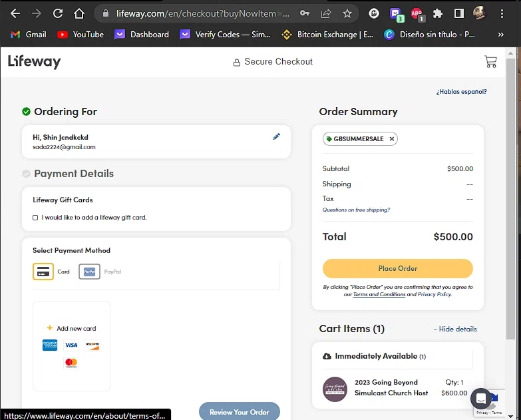
Task: Click the 2023 Going Beyond product title
Action: [x=391, y=387]
